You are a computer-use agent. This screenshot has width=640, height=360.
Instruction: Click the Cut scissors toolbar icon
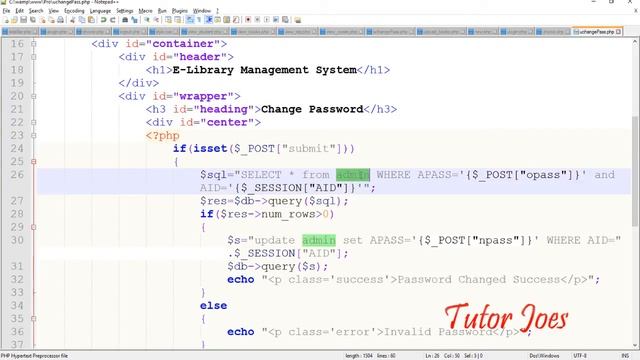tap(72, 20)
